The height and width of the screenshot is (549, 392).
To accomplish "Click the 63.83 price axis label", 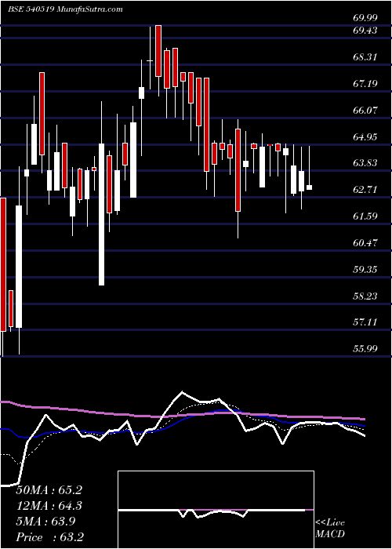I will click(x=365, y=163).
